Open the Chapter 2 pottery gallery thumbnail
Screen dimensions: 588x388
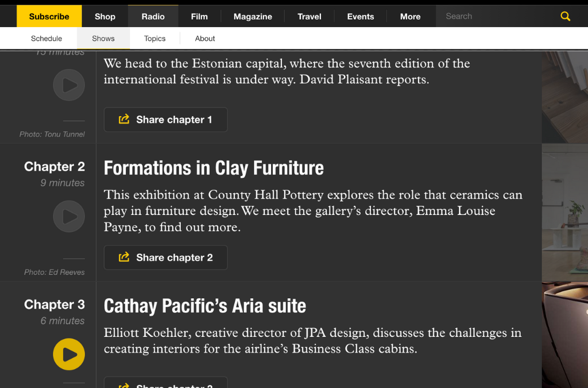[x=565, y=212]
